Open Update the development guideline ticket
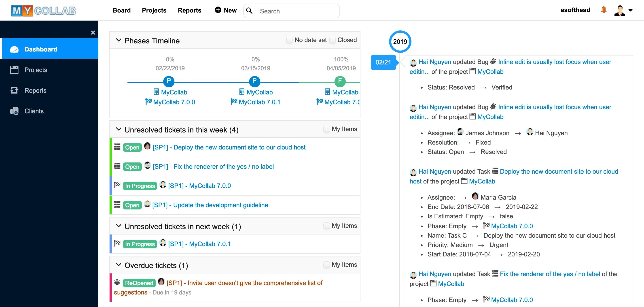The width and height of the screenshot is (644, 307). coord(210,205)
